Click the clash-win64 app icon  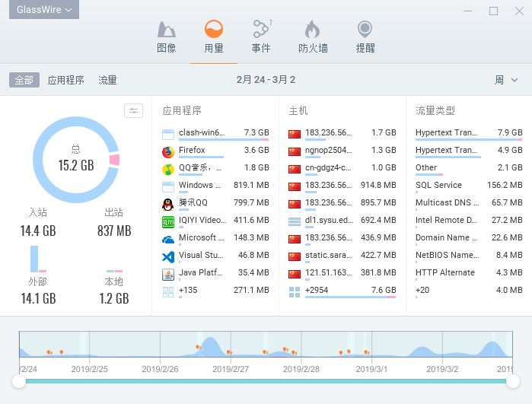168,135
